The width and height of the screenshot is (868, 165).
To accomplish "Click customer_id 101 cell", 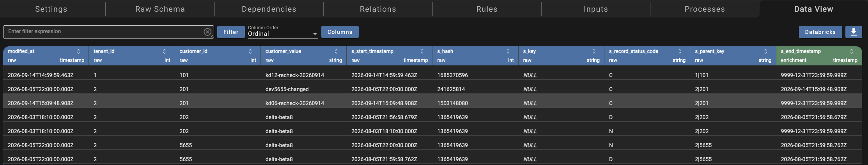I will [184, 75].
